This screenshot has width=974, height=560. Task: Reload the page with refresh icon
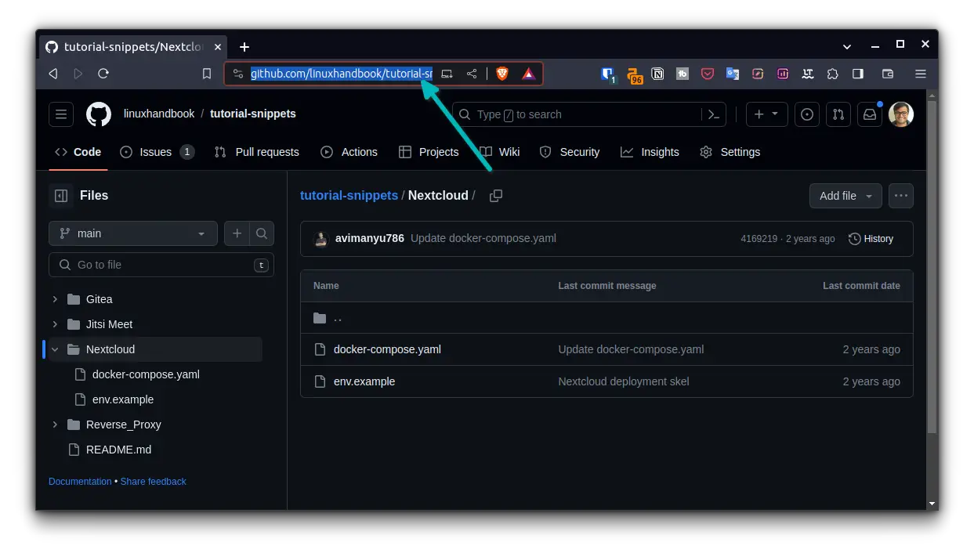[103, 74]
